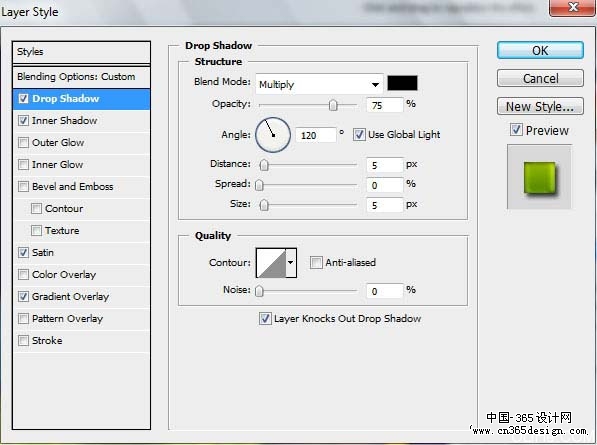Click the Angle dial control
This screenshot has height=445, width=597.
click(273, 135)
